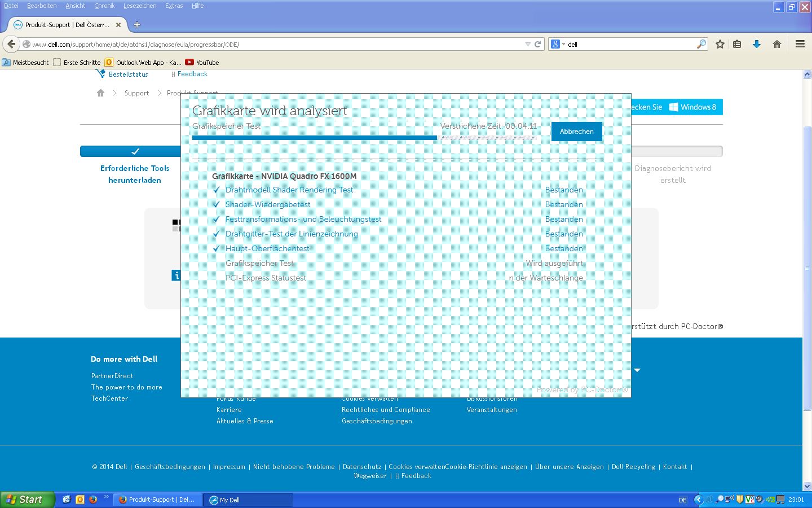The height and width of the screenshot is (508, 812).
Task: Expand hidden system tray icons arrow
Action: 698,500
